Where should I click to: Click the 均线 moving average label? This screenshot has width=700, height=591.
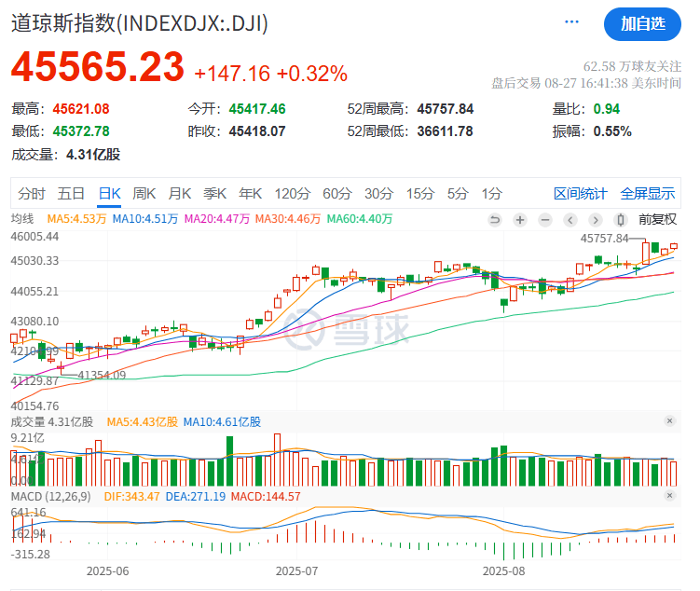point(22,219)
